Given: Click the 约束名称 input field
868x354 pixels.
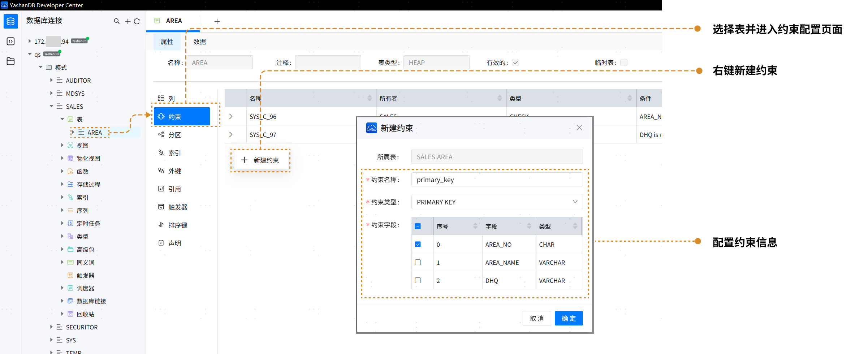Looking at the screenshot, I should coord(497,180).
